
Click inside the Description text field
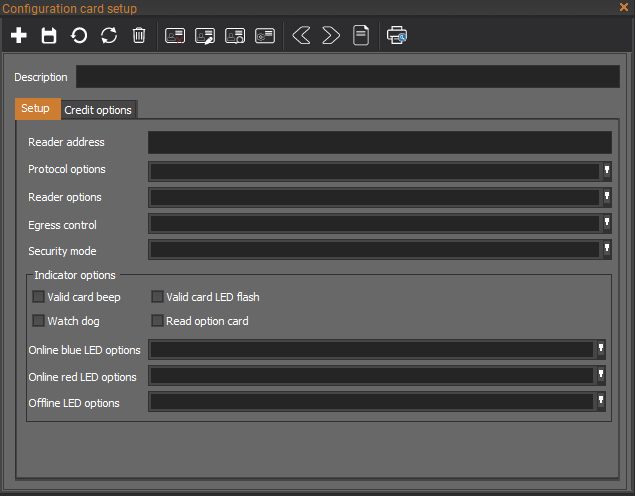click(347, 77)
